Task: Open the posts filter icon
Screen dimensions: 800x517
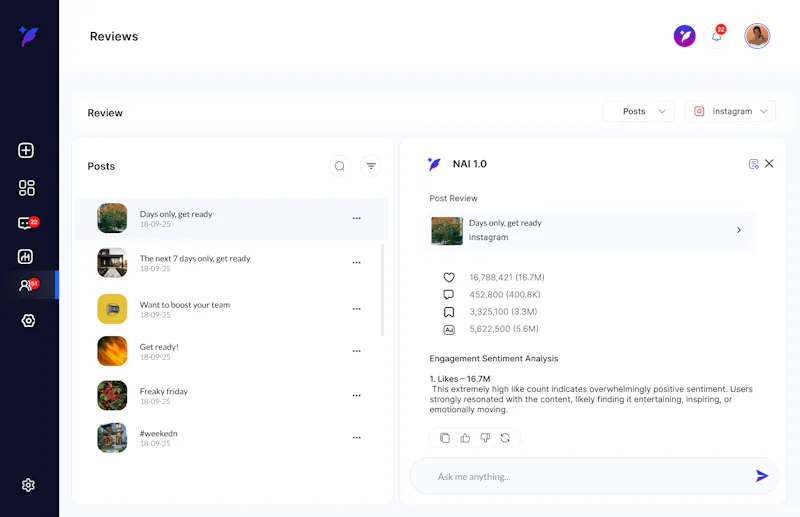Action: point(371,166)
